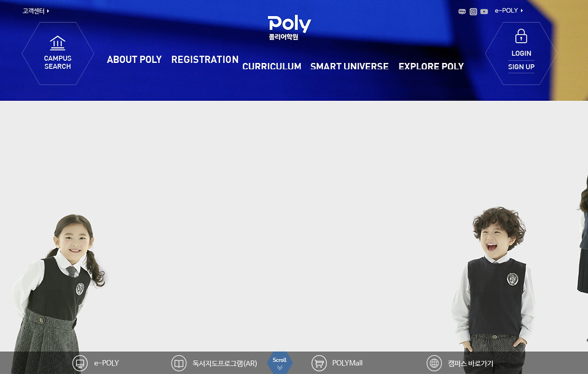Image resolution: width=588 pixels, height=374 pixels.
Task: Click the Scroll down hexagon button
Action: tap(280, 363)
